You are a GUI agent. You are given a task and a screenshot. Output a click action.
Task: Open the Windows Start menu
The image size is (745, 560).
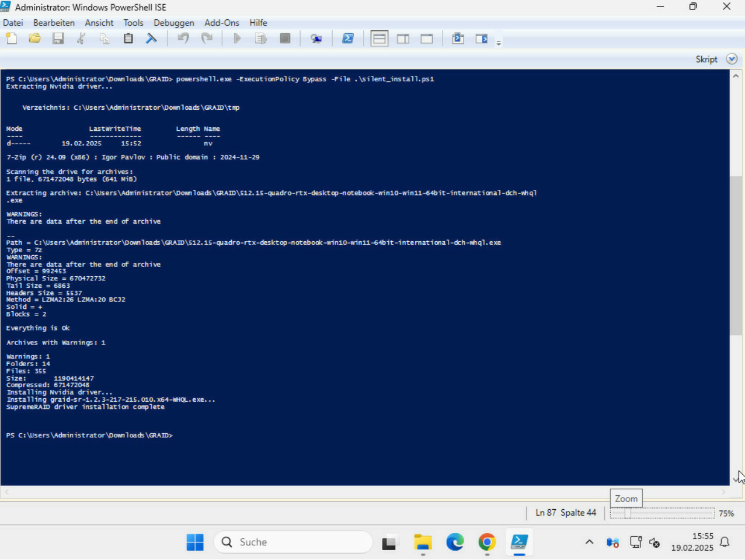pos(195,542)
